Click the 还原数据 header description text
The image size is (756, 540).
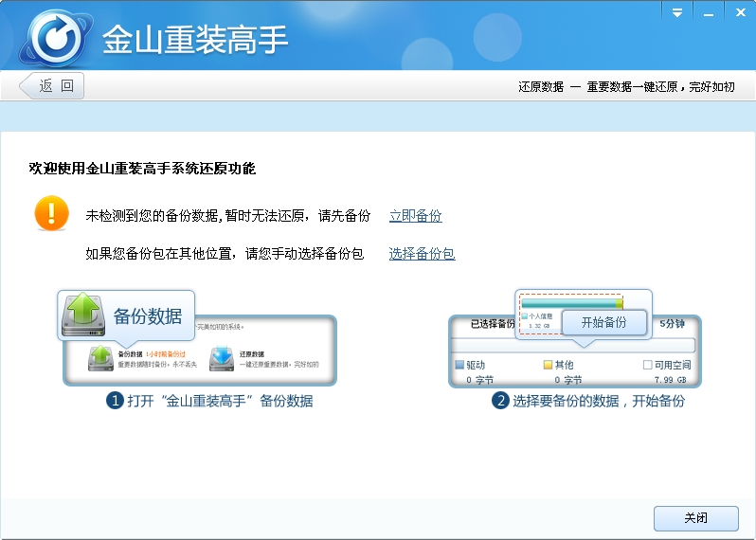coord(626,87)
